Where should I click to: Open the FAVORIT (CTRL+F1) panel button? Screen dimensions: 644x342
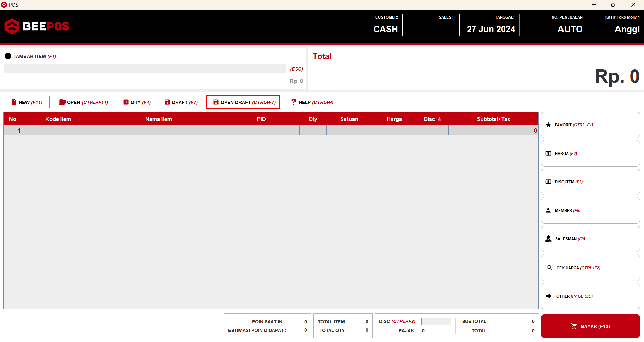coord(590,125)
